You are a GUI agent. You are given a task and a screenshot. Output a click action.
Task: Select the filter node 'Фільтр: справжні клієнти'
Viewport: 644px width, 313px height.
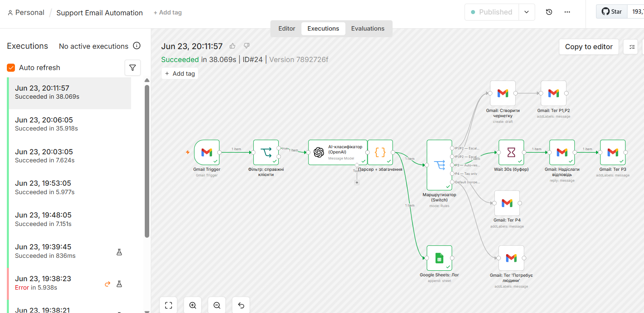coord(266,152)
